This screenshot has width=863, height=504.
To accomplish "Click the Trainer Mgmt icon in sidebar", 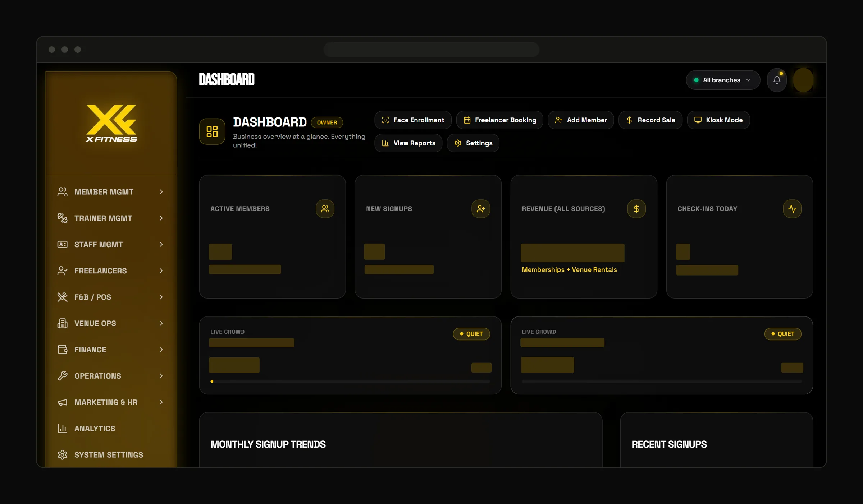I will [62, 218].
